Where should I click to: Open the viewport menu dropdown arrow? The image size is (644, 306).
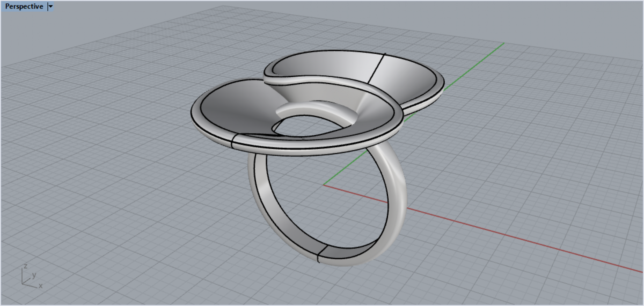pos(50,6)
